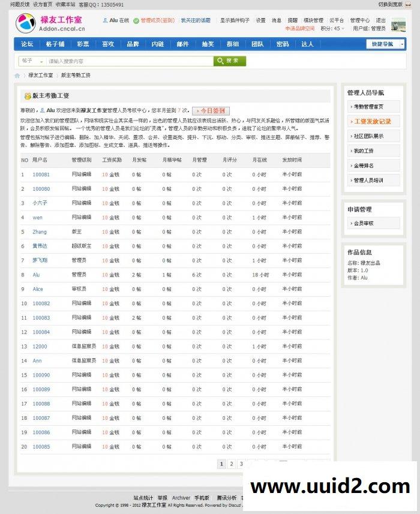Viewport: 420px width, 514px height.
Task: Open the 彩票 nav tab
Action: click(x=83, y=44)
